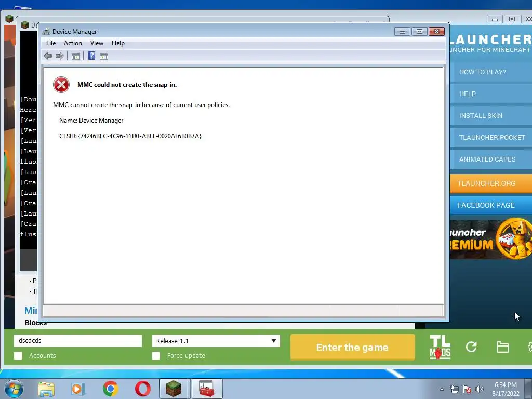This screenshot has height=399, width=532.
Task: Open Google Chrome from the taskbar
Action: click(x=111, y=389)
